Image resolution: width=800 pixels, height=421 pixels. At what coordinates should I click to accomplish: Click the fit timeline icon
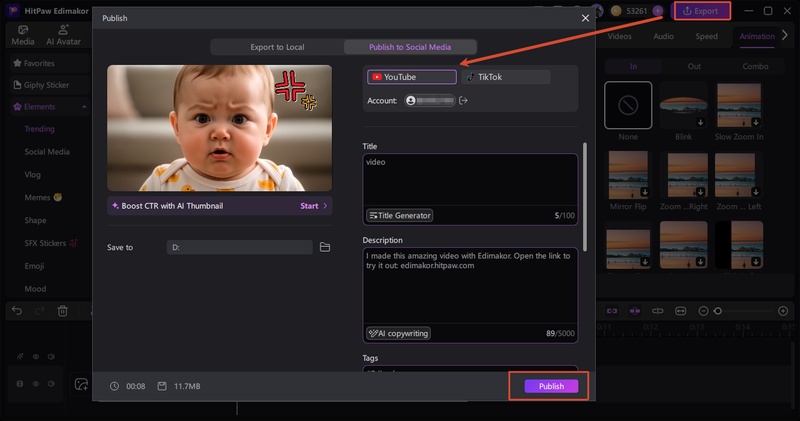tap(681, 311)
